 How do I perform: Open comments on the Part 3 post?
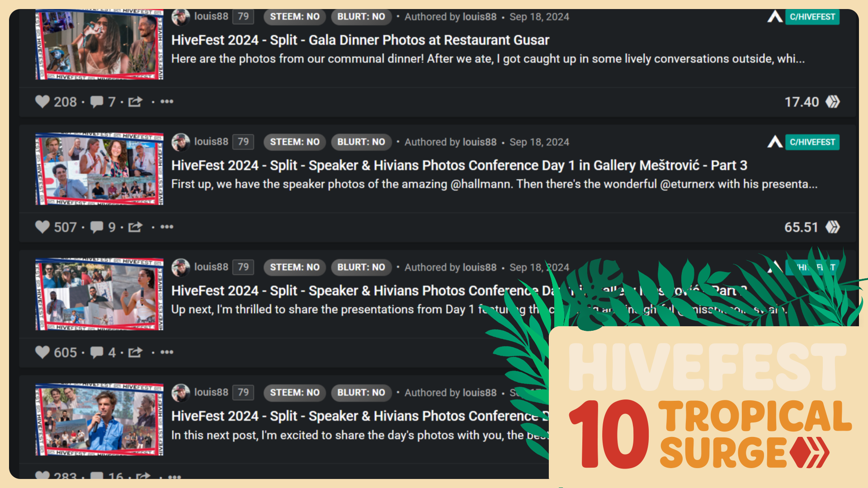[x=97, y=227]
